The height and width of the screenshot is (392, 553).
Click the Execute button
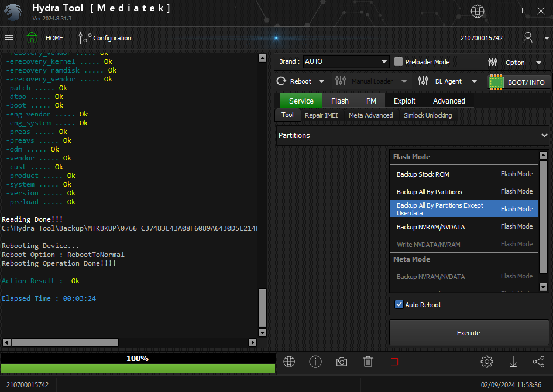click(x=469, y=333)
